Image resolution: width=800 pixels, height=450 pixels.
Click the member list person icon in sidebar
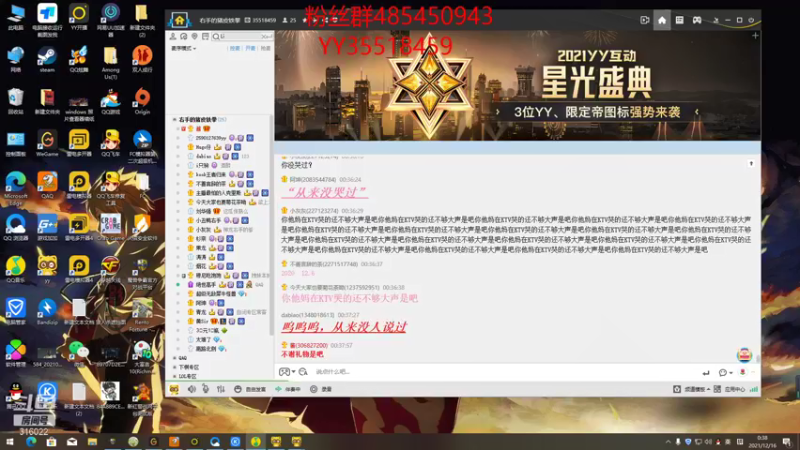173,37
